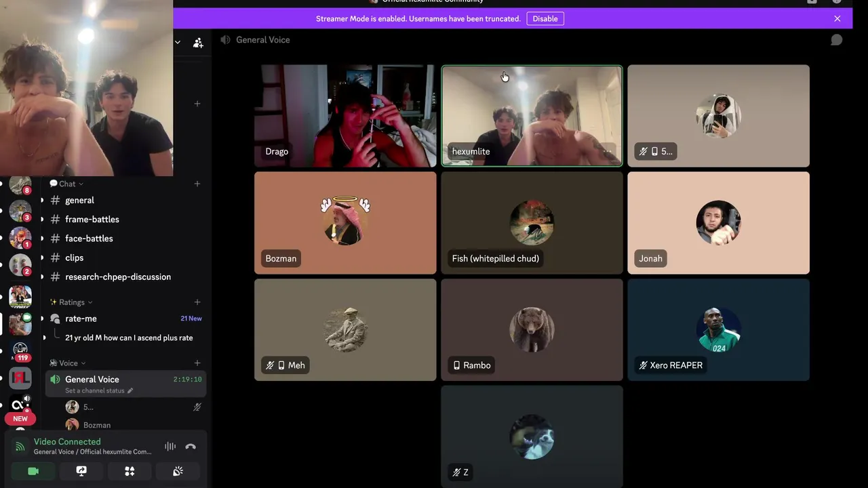Expand the rate-me channel arrow
This screenshot has height=488, width=868.
[x=42, y=319]
